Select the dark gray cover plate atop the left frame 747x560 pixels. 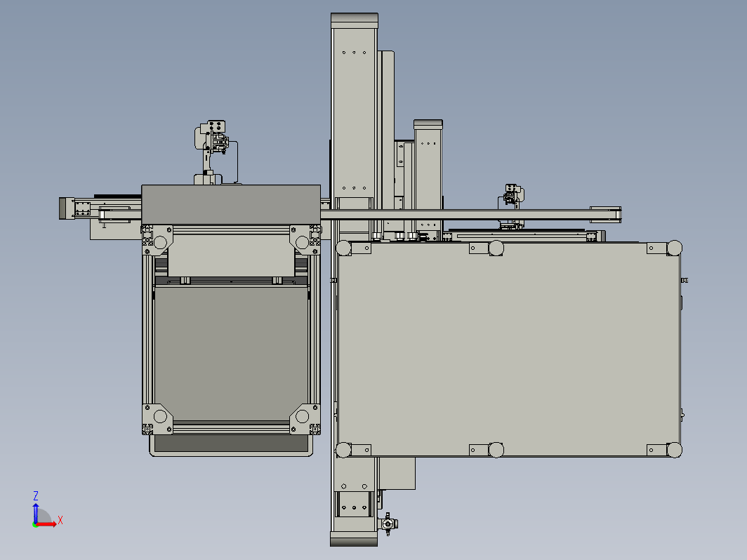click(231, 205)
